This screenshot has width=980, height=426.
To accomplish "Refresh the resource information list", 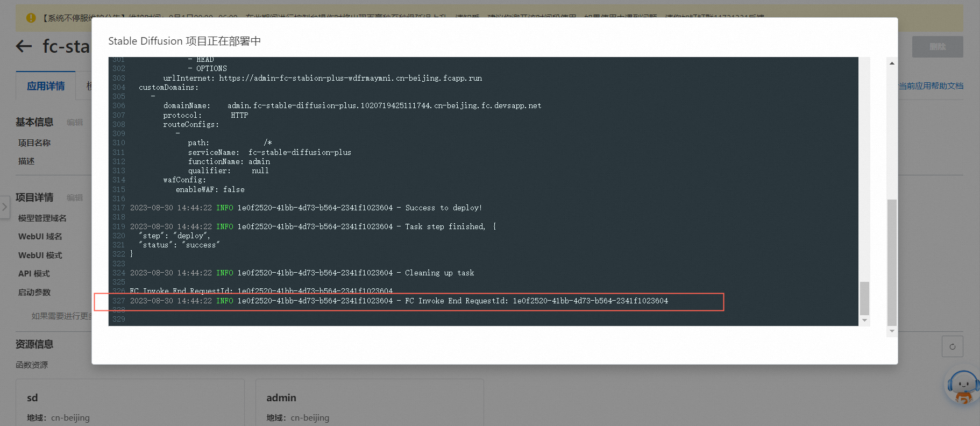I will [x=952, y=346].
